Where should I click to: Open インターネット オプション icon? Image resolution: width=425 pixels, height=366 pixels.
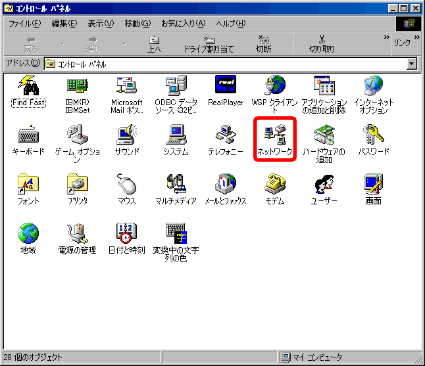pyautogui.click(x=373, y=95)
